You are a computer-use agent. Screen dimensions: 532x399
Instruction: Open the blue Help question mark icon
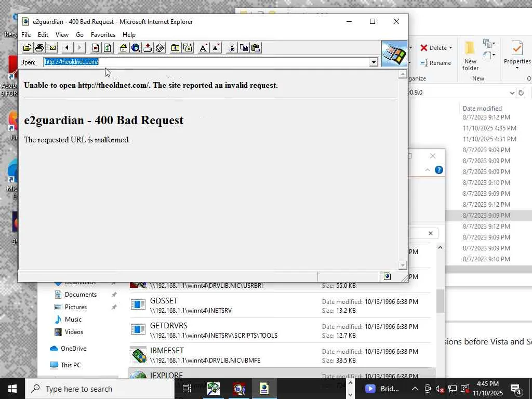coord(438,170)
